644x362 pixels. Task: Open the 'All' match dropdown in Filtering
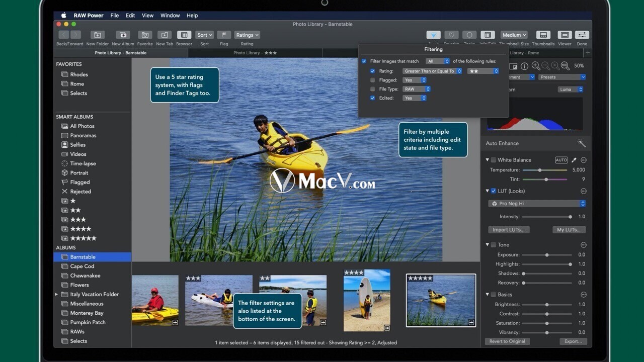tap(437, 61)
